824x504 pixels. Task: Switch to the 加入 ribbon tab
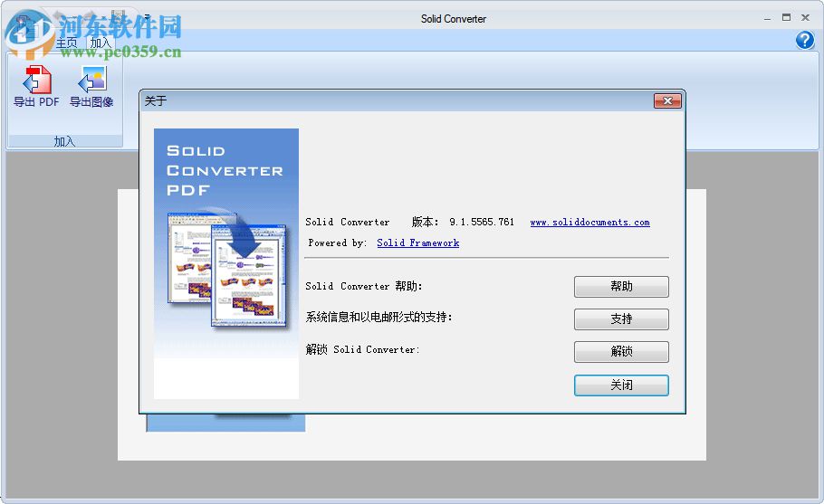(101, 43)
